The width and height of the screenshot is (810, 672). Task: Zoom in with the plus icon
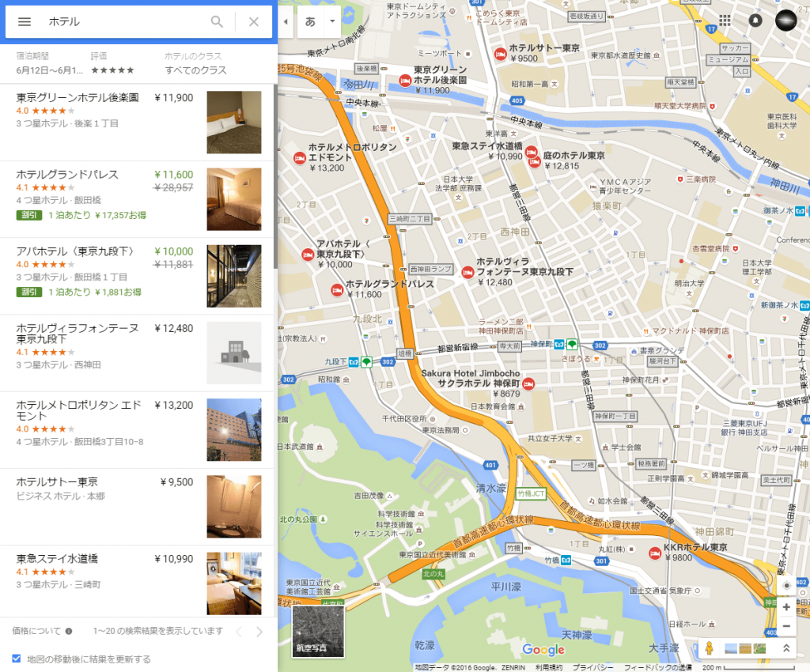(786, 606)
